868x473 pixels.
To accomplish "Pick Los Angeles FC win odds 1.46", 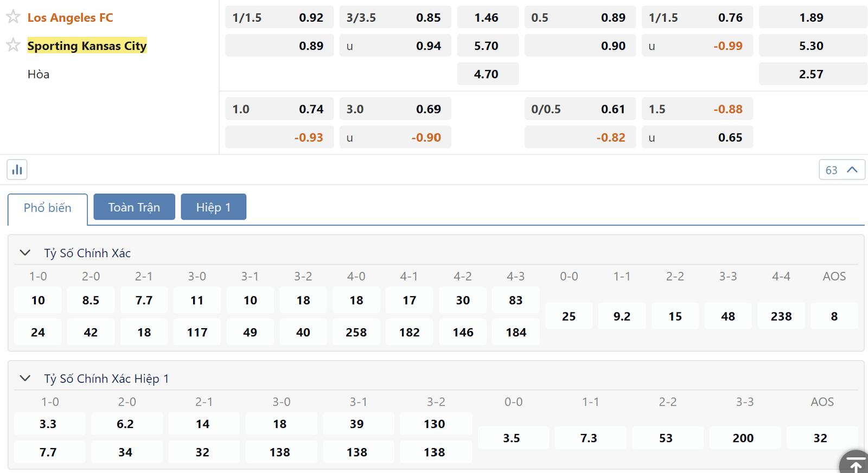I will [x=488, y=17].
